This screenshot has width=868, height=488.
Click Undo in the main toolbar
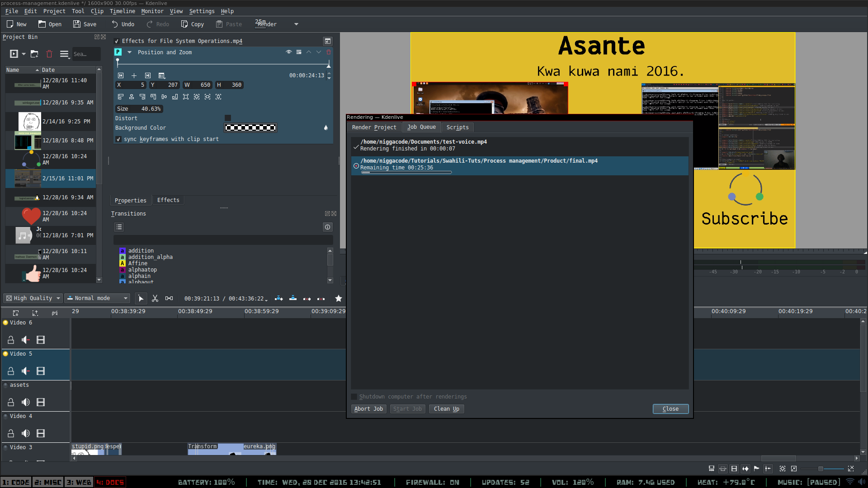pos(123,24)
